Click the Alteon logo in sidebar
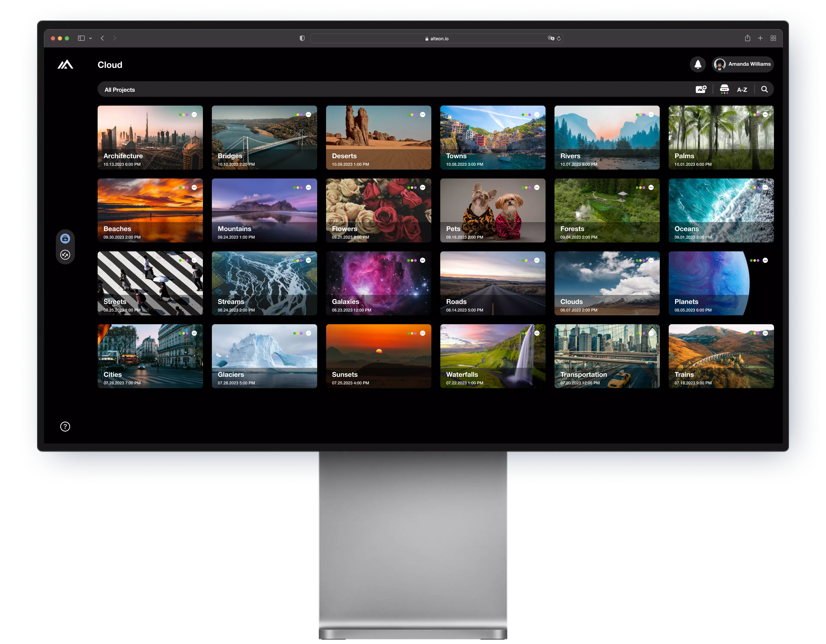The image size is (826, 644). tap(65, 65)
